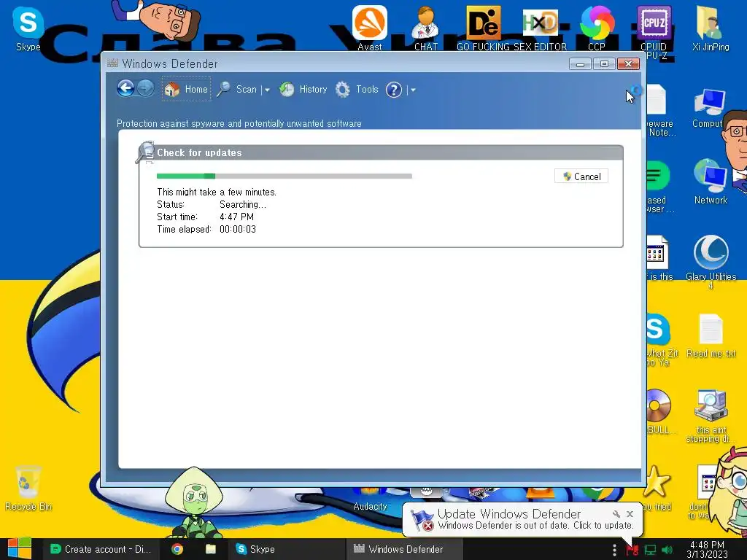Open the Audacity desktop shortcut

tap(370, 500)
